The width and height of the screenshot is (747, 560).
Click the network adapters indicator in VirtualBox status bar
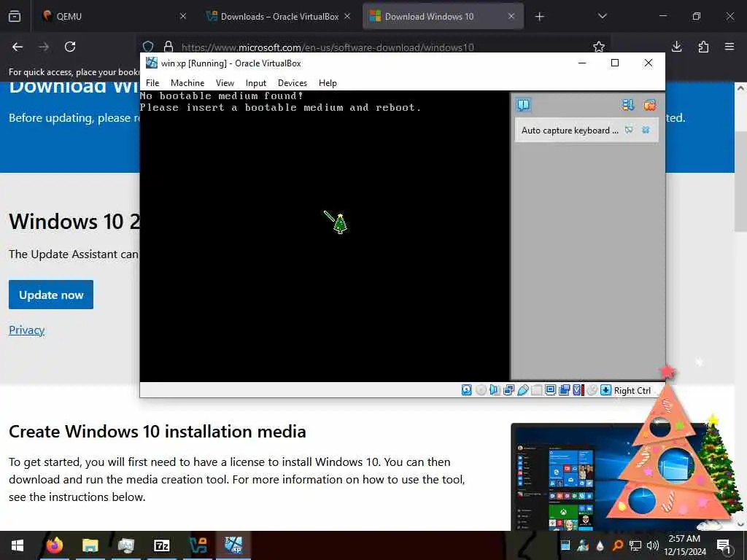tap(508, 391)
